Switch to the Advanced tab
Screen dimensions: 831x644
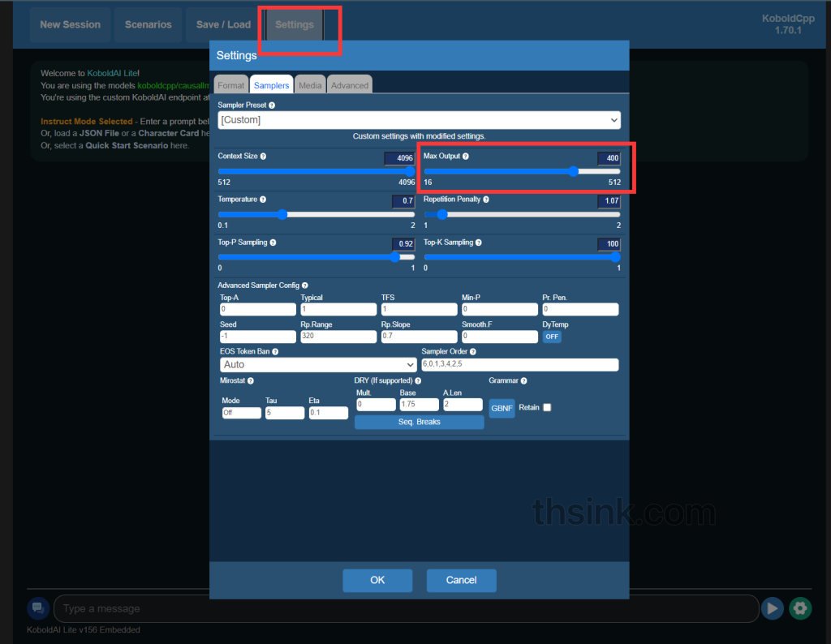tap(350, 85)
